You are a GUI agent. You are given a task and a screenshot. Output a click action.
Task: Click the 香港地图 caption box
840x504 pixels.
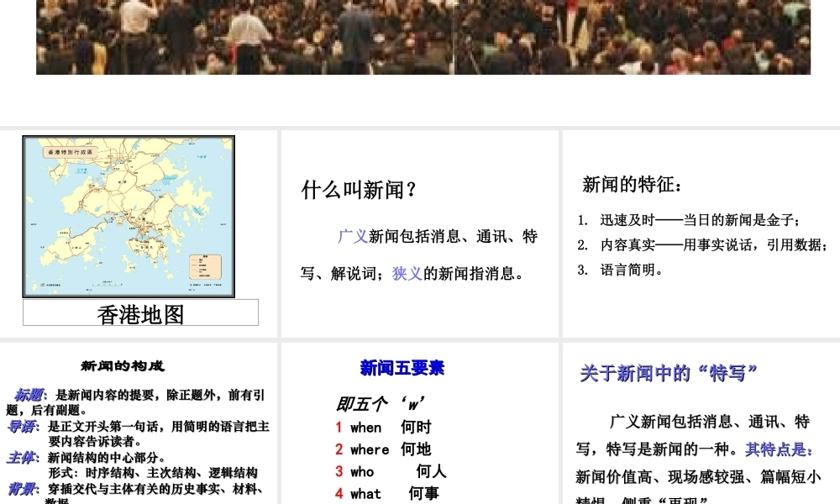[140, 312]
